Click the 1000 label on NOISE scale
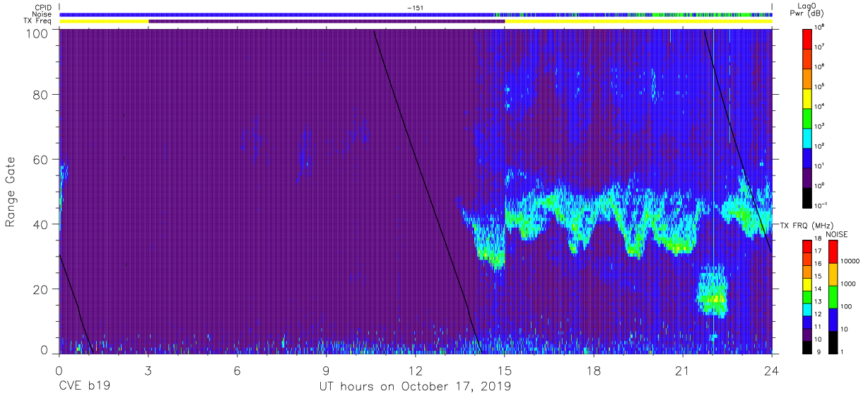The image size is (868, 401). click(x=848, y=284)
